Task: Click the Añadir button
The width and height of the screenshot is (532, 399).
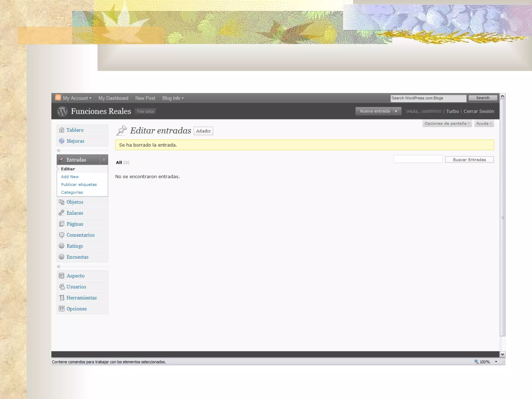Action: [x=203, y=131]
